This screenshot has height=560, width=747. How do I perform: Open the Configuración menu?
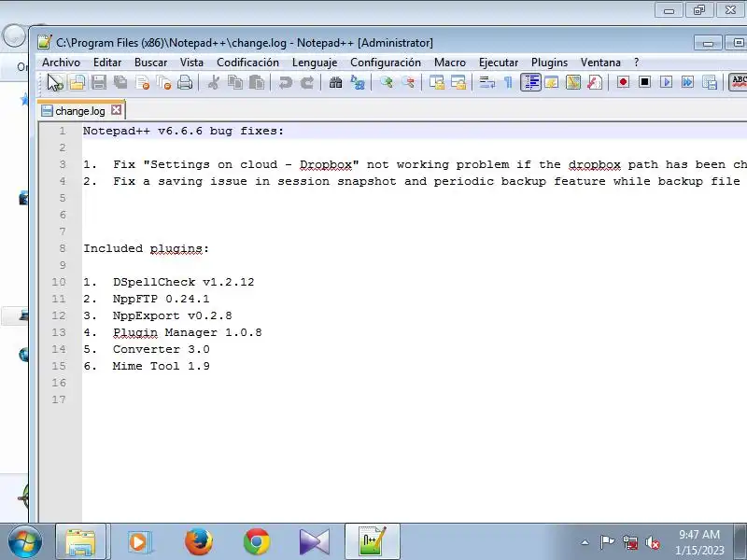[386, 63]
